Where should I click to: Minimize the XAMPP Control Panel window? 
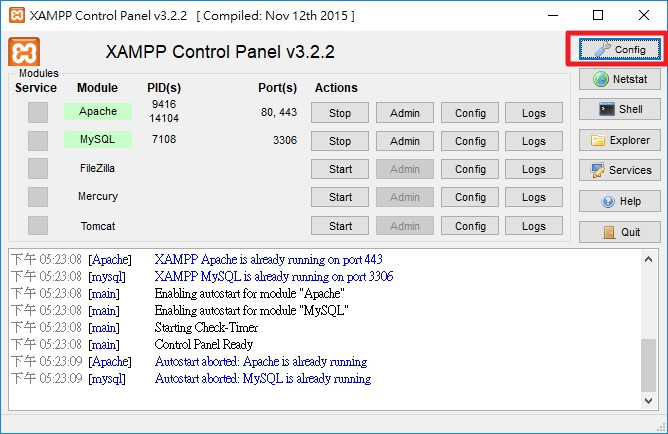(553, 15)
